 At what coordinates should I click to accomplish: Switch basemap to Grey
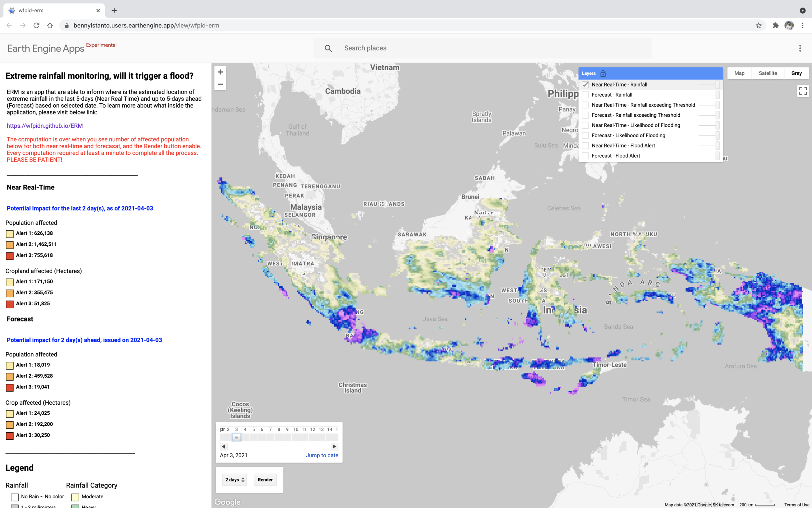(796, 73)
